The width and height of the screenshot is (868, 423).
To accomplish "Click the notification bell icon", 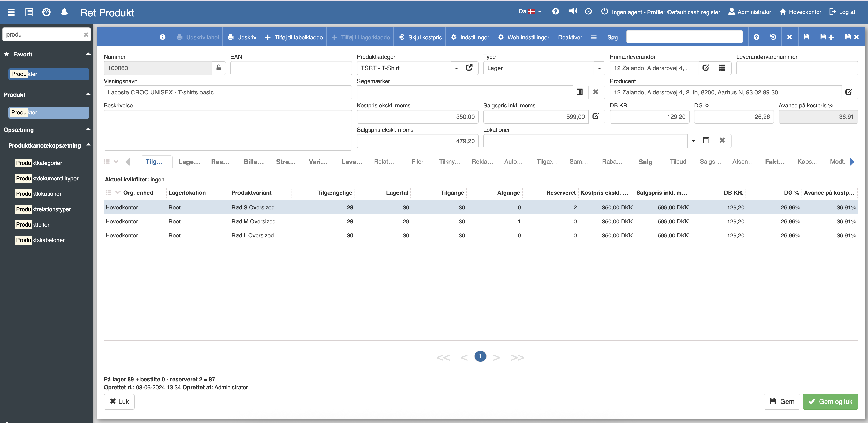I will [64, 12].
